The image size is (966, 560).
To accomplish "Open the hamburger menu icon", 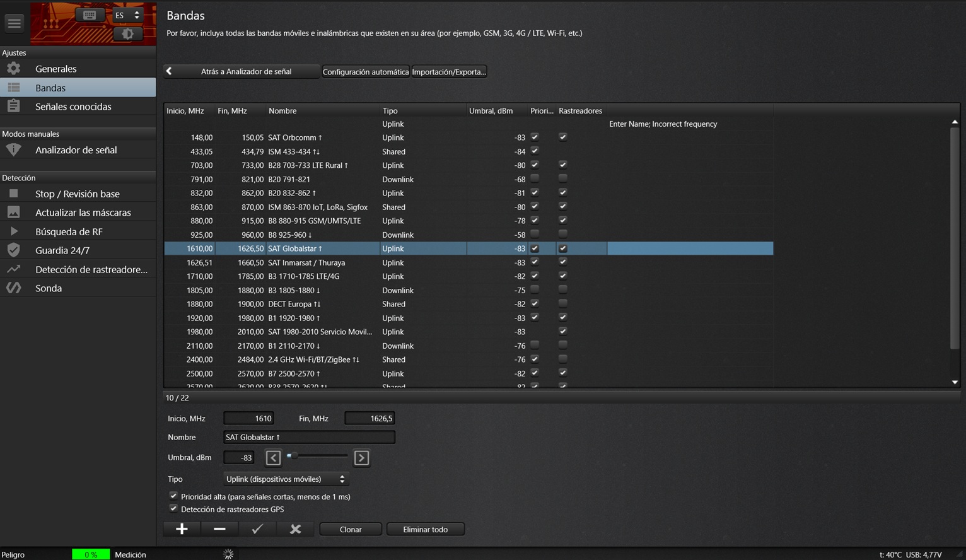I will point(14,23).
